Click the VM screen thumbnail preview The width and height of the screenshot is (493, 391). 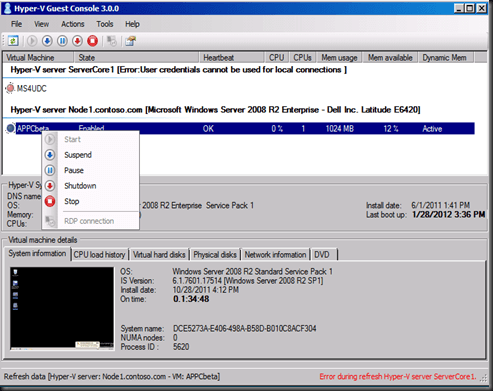[62, 309]
